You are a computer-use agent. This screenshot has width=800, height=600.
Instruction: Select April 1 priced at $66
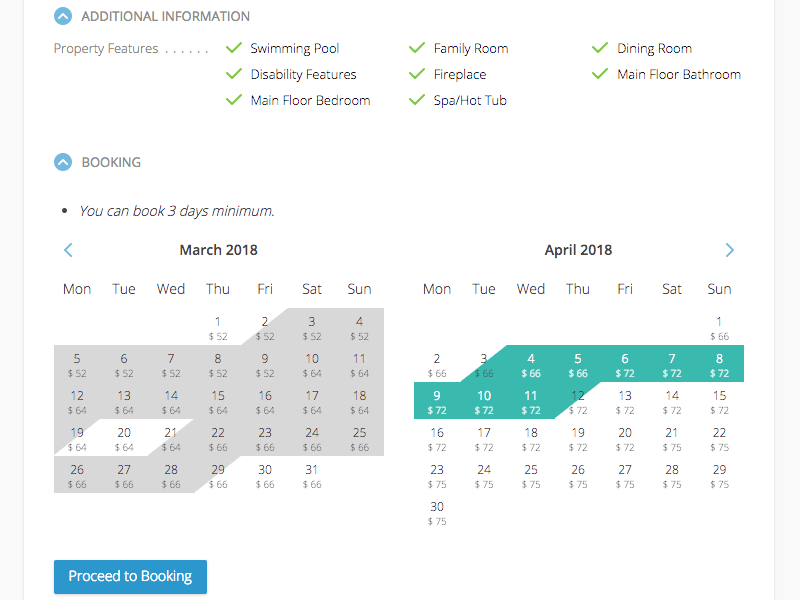click(719, 327)
